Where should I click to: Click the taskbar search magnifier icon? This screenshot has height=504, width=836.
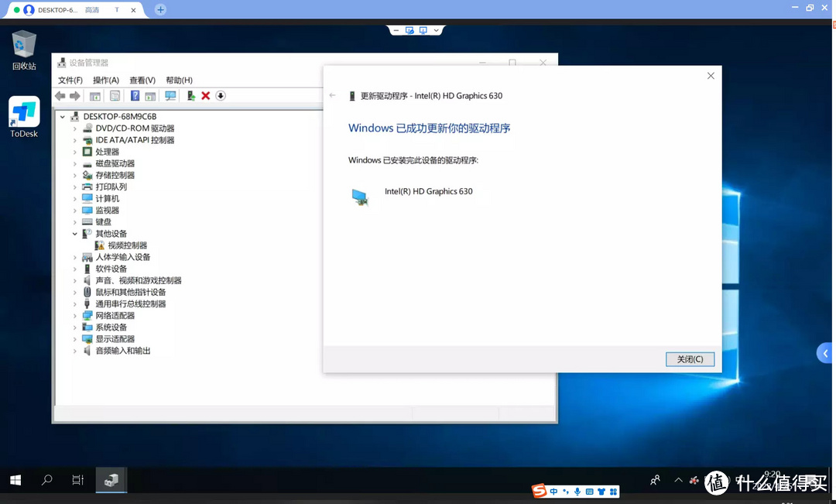tap(47, 480)
